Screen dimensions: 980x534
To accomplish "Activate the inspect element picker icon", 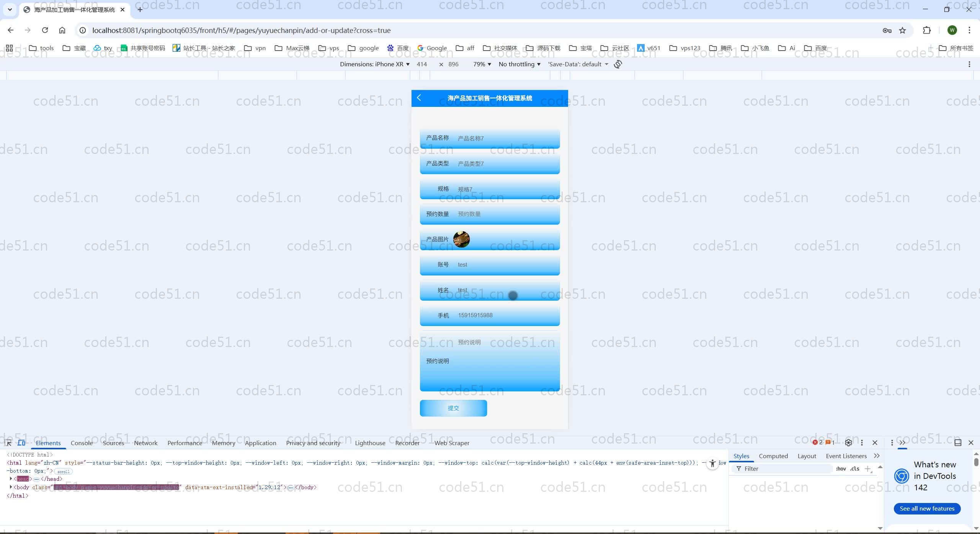I will (x=8, y=443).
